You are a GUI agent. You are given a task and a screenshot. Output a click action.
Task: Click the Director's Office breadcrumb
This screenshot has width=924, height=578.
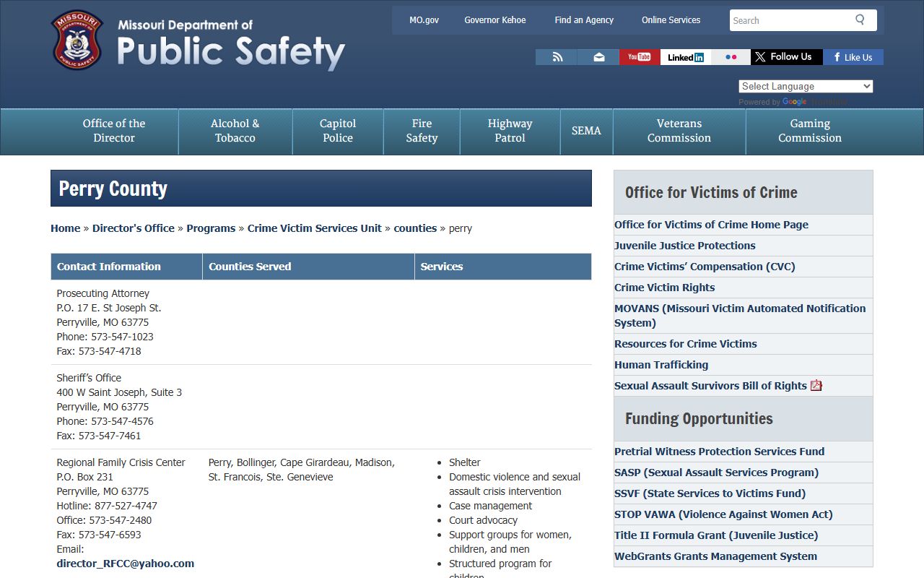click(x=134, y=228)
